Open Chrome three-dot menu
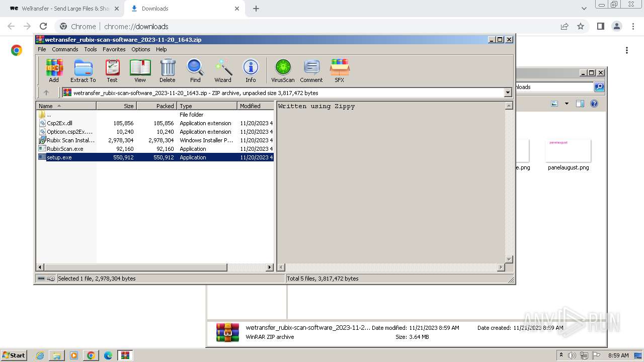Screen dimensions: 644x362 [x=633, y=26]
